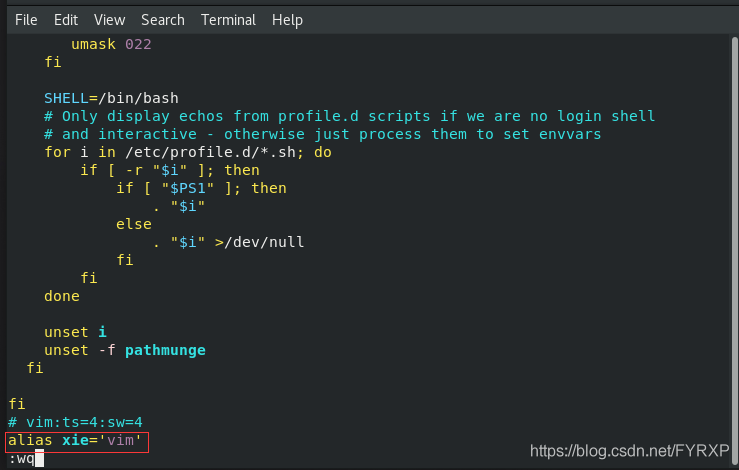Click the 'if [ "$PS1" ]; then' line
This screenshot has width=739, height=470.
(201, 189)
